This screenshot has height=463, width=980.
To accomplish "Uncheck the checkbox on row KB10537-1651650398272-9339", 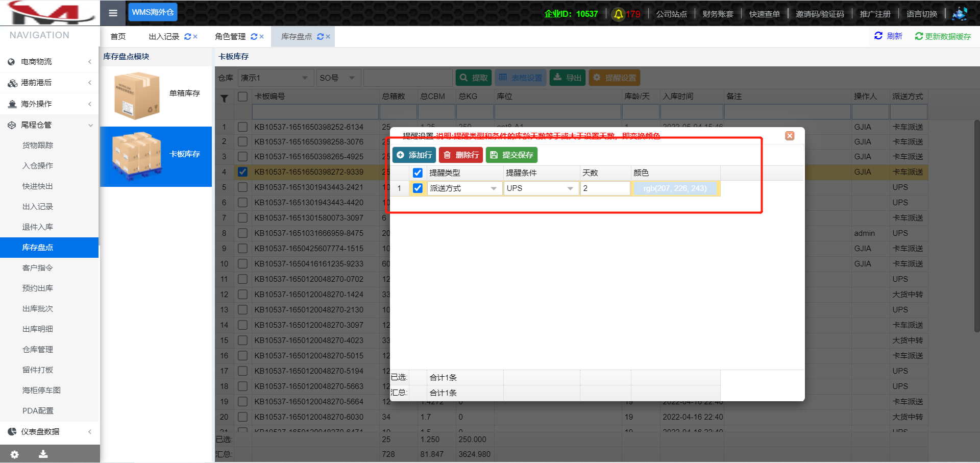I will click(x=242, y=172).
